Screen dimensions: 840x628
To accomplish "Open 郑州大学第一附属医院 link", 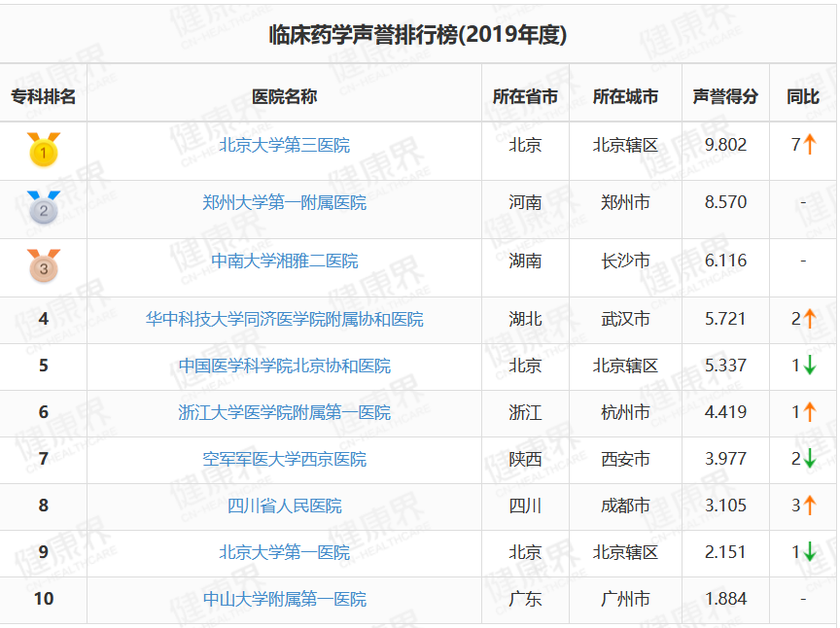I will tap(285, 202).
